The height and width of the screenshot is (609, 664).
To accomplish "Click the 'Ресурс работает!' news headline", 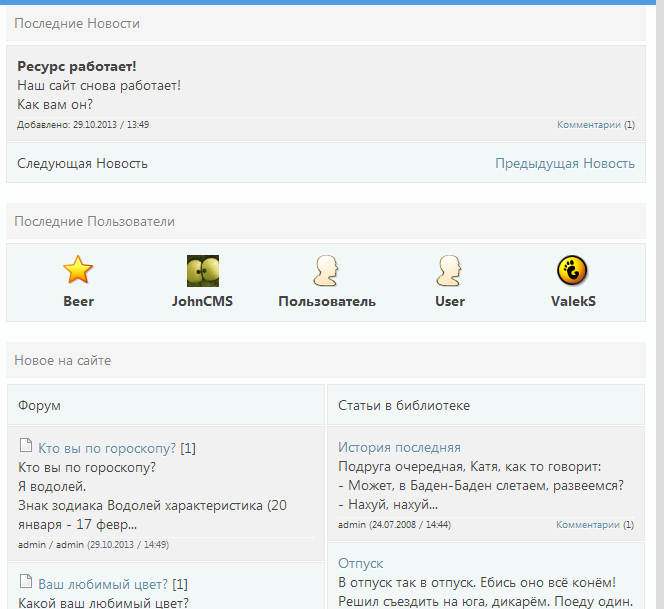I will (x=76, y=66).
